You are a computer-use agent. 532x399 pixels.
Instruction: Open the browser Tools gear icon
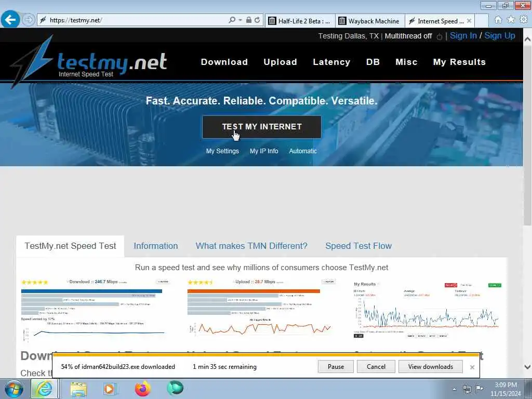coord(524,20)
